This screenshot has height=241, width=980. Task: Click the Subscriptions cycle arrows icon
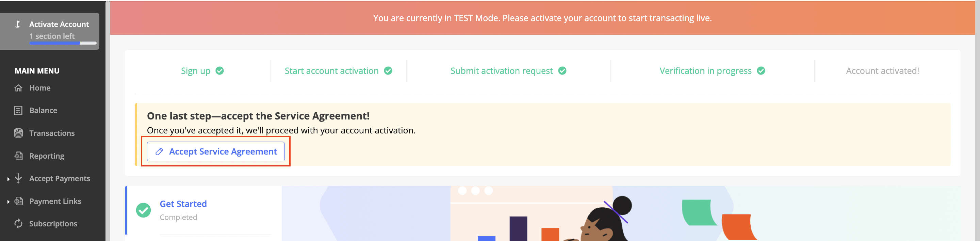tap(18, 224)
